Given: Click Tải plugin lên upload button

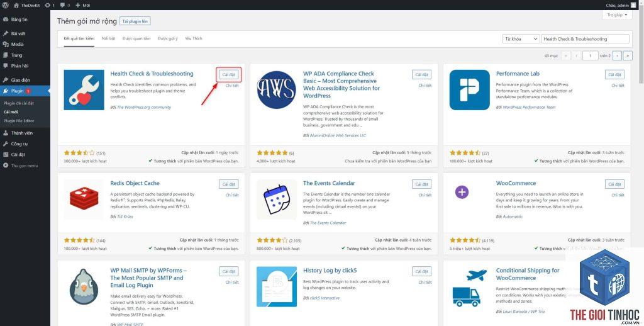Looking at the screenshot, I should tap(136, 21).
